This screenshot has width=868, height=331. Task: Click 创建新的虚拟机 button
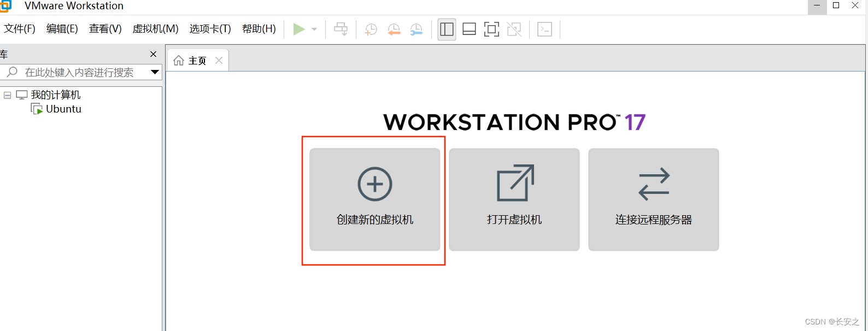click(x=375, y=199)
